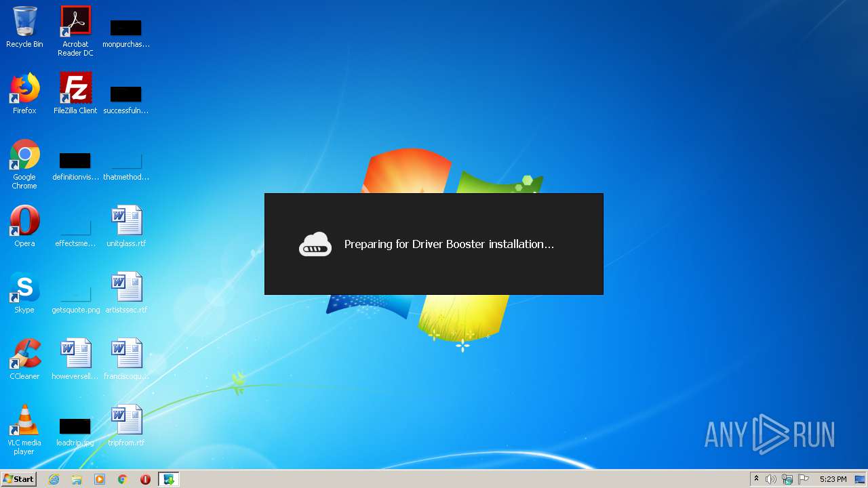Open the Windows Start menu
This screenshot has height=488, width=868.
coord(18,479)
